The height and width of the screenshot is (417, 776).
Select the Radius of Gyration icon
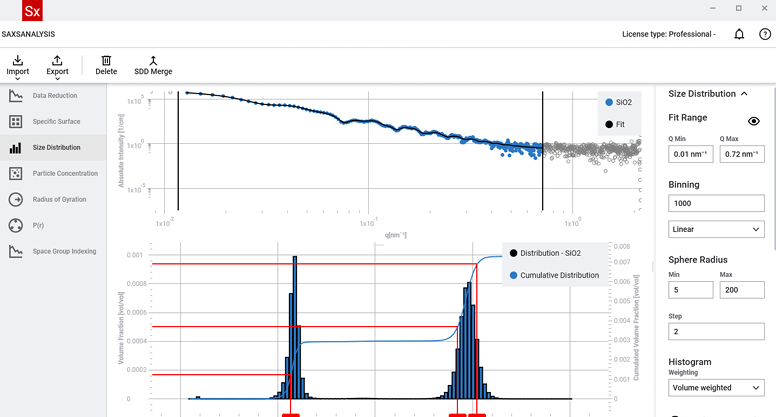15,199
